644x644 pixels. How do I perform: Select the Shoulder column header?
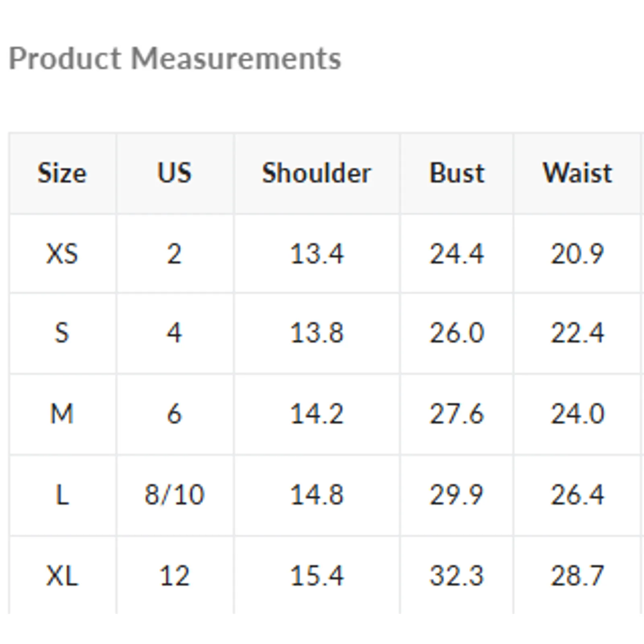pyautogui.click(x=316, y=173)
